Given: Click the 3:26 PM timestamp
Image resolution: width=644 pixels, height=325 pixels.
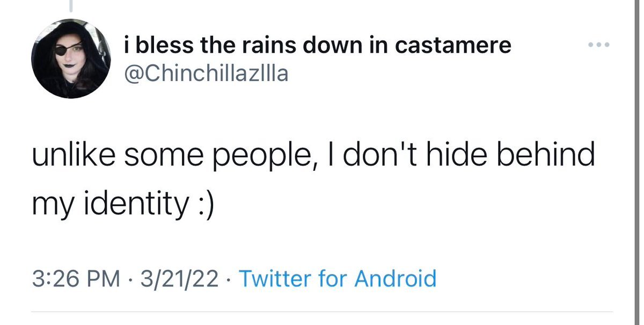Looking at the screenshot, I should (75, 279).
